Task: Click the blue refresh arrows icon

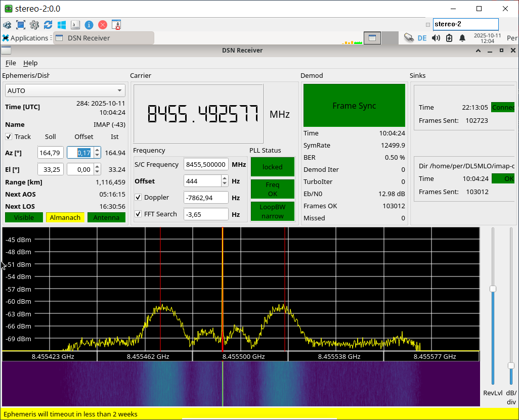Action: tap(48, 25)
